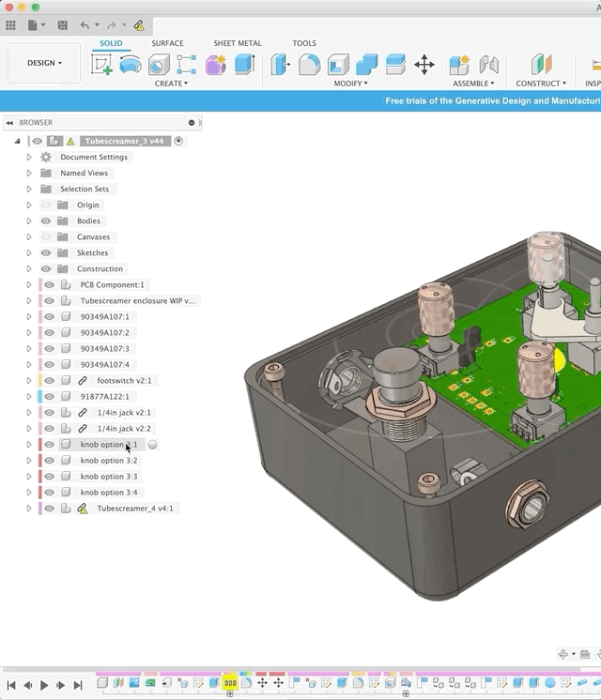Click the Save disk icon
The width and height of the screenshot is (601, 700).
click(x=62, y=25)
